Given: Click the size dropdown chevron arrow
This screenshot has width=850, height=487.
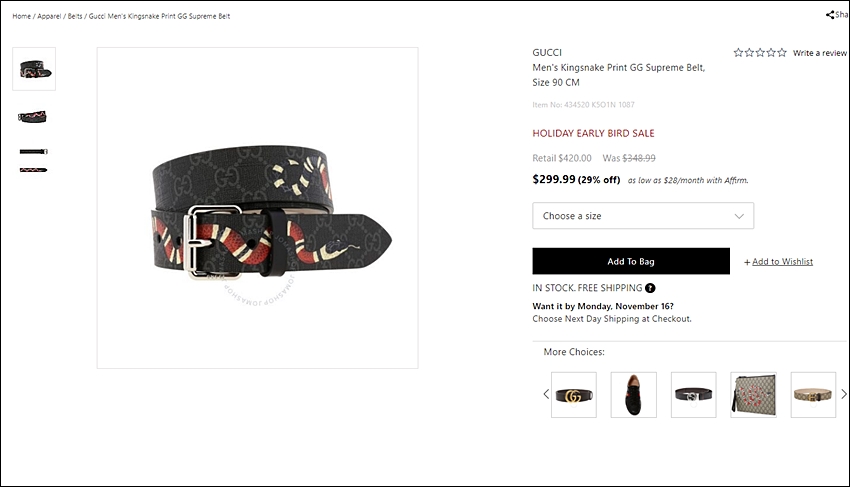Looking at the screenshot, I should pos(739,216).
